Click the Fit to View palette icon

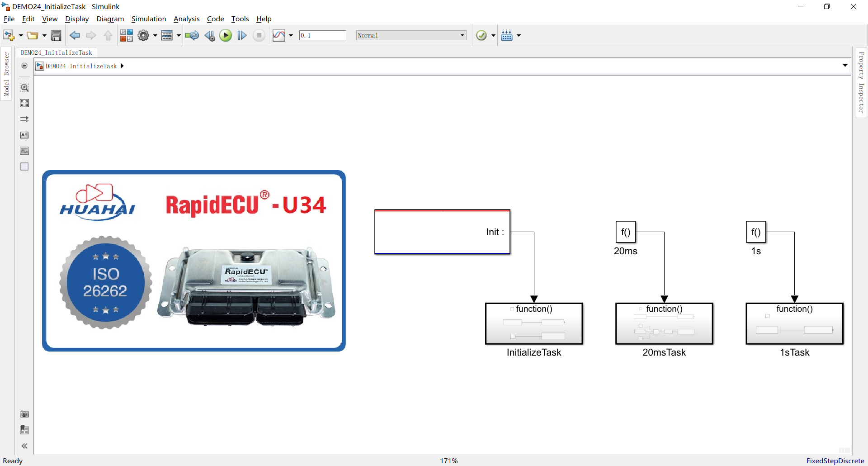[x=24, y=103]
